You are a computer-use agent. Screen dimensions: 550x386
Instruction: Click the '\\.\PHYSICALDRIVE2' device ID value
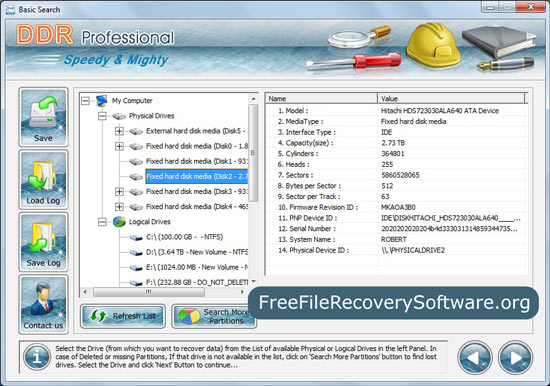(413, 250)
